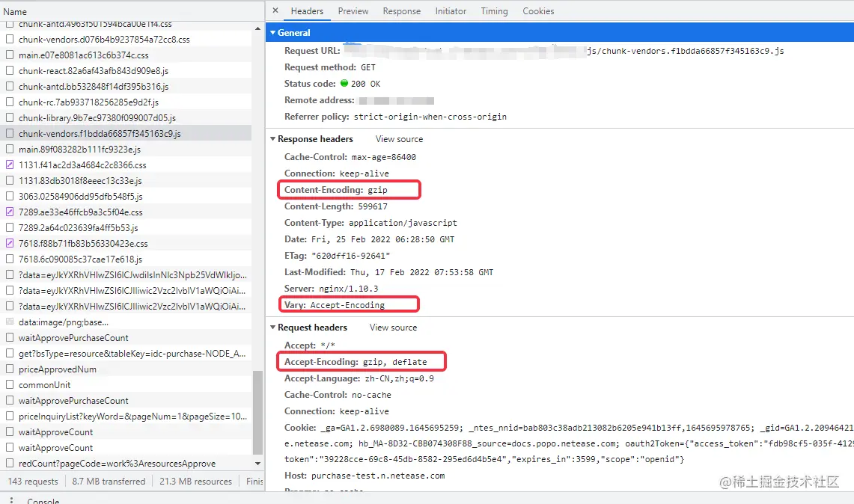Collapse the Request headers section
Viewport: 854px width, 504px height.
point(273,327)
